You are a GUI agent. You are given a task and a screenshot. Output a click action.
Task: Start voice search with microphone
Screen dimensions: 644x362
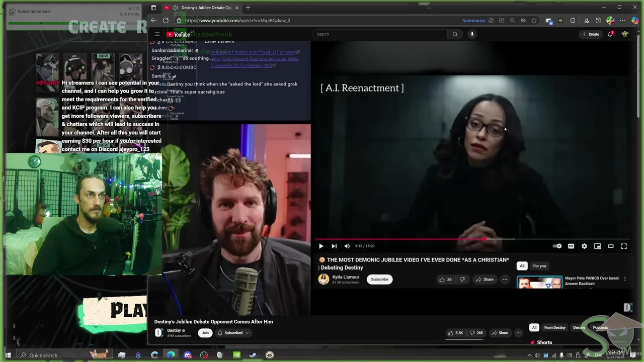(472, 34)
